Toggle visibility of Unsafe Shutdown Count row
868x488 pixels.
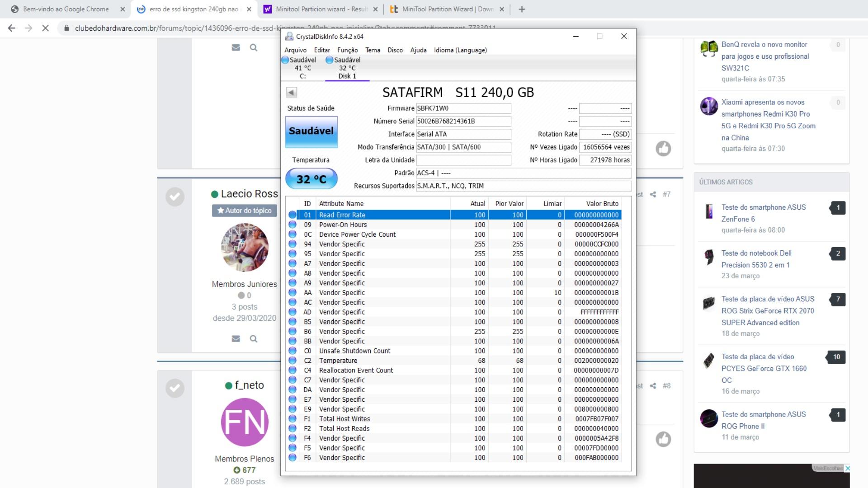coord(292,350)
